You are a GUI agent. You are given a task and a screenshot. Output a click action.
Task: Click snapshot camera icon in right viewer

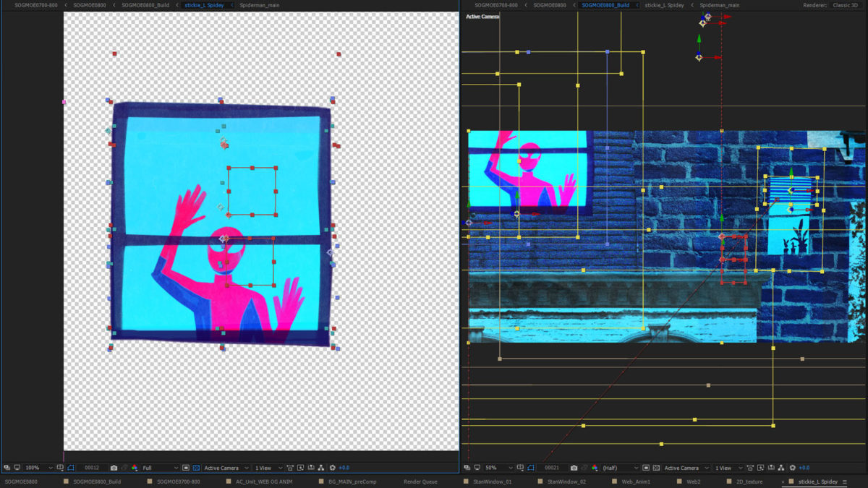574,468
